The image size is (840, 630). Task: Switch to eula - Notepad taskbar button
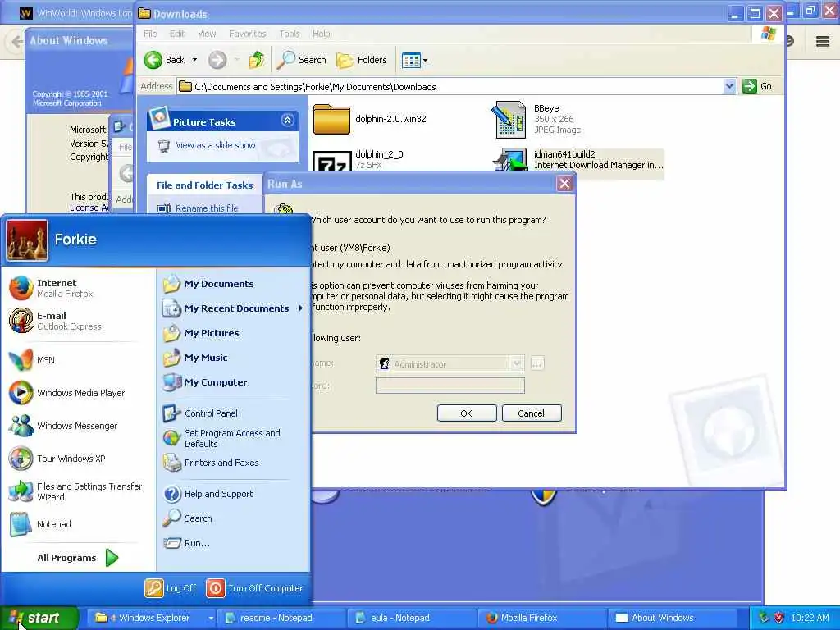413,618
